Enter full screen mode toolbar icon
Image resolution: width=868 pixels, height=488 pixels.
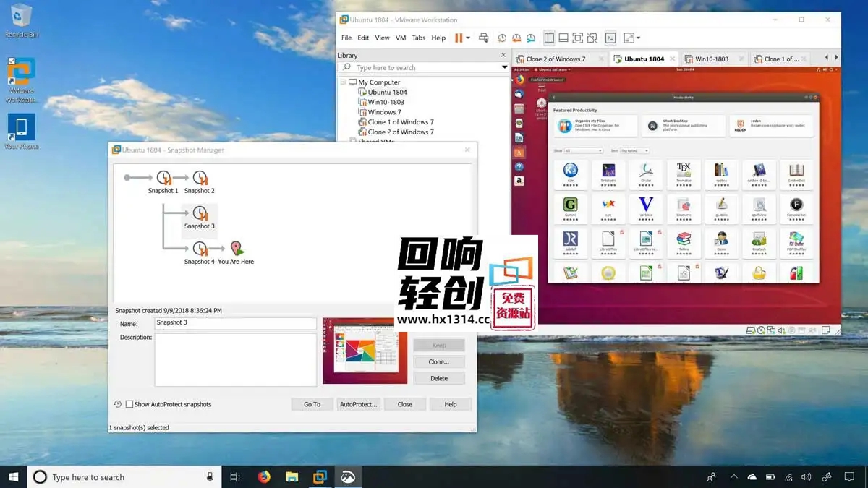click(578, 38)
